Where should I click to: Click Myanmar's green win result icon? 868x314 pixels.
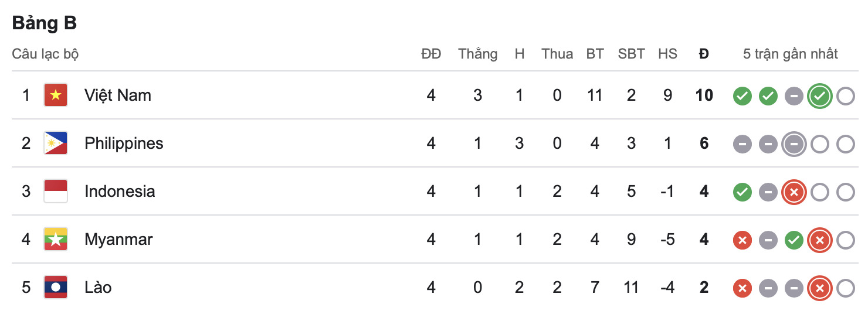click(x=794, y=240)
